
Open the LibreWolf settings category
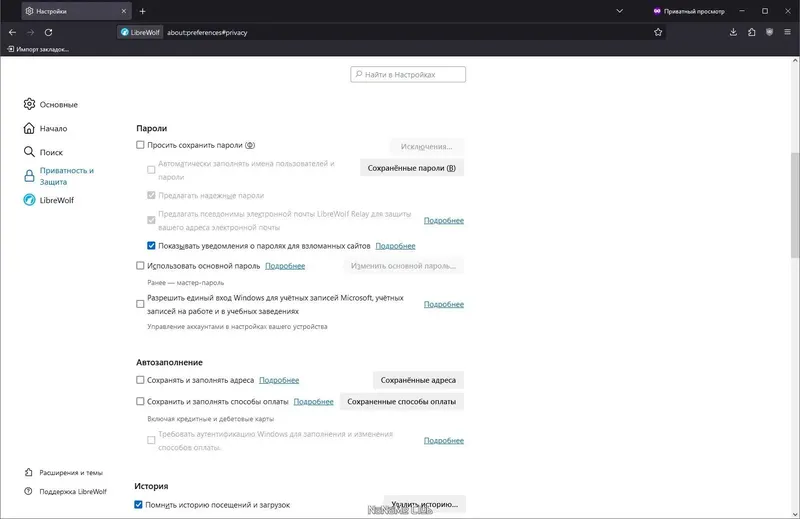[x=48, y=200]
